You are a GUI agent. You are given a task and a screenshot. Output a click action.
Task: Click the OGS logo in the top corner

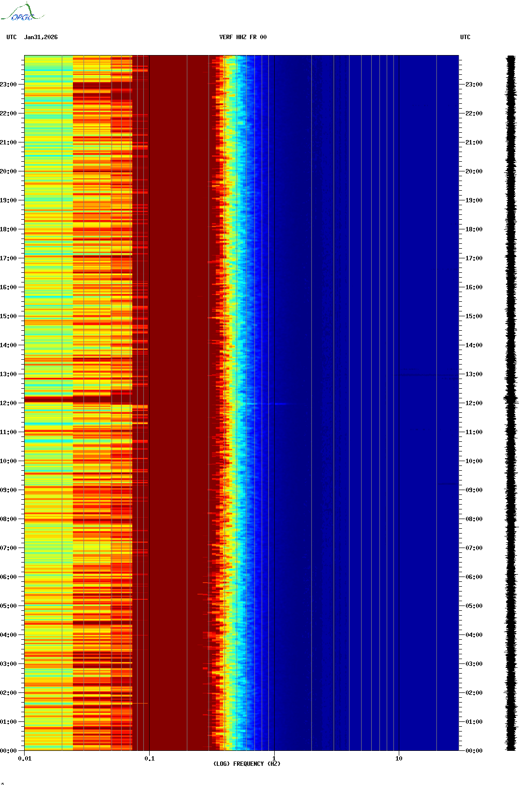coord(22,13)
